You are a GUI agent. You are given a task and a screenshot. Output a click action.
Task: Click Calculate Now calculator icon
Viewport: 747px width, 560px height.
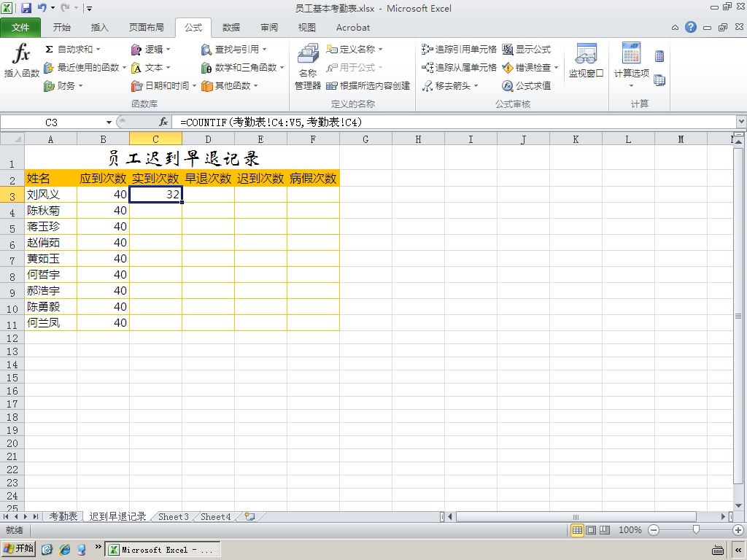click(659, 56)
